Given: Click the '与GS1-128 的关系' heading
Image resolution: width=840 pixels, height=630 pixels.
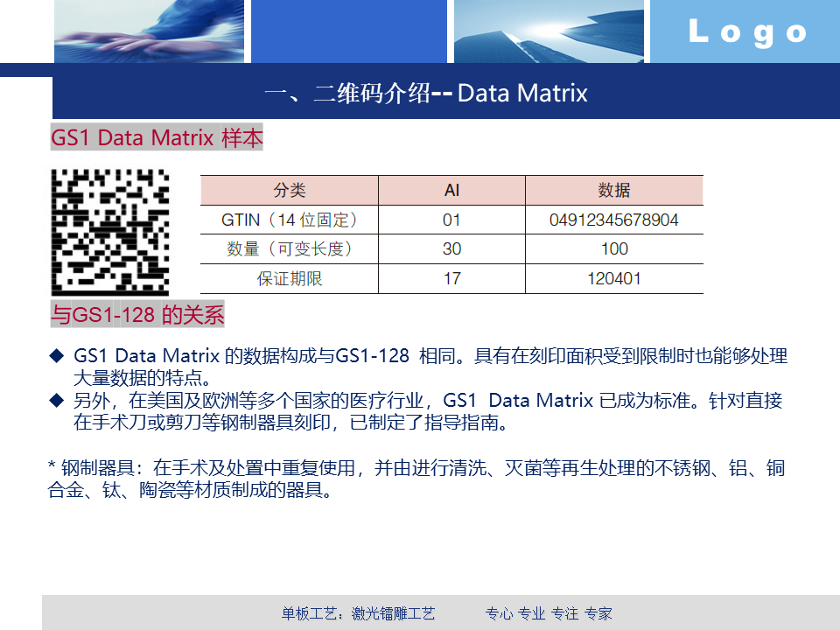Looking at the screenshot, I should tap(137, 314).
